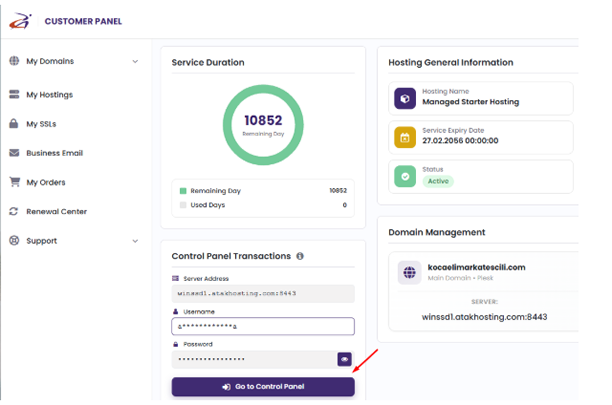Click the Business Email envelope icon
The width and height of the screenshot is (612, 405).
click(x=14, y=153)
